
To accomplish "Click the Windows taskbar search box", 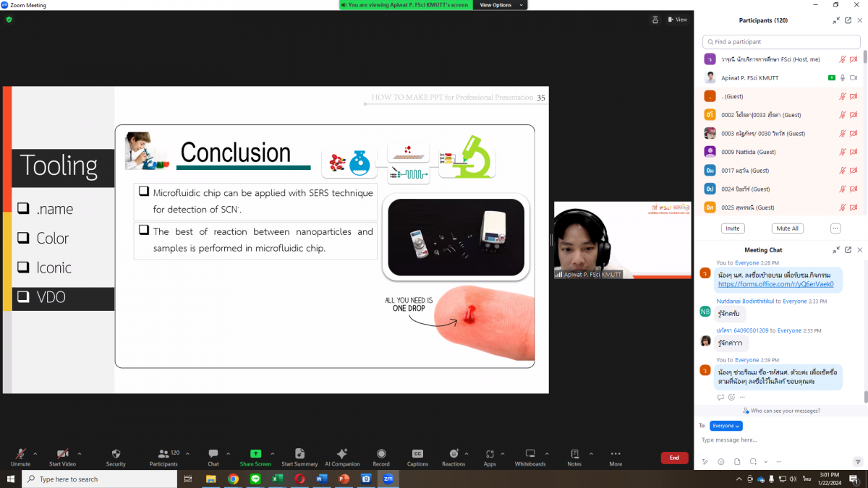I will click(99, 479).
